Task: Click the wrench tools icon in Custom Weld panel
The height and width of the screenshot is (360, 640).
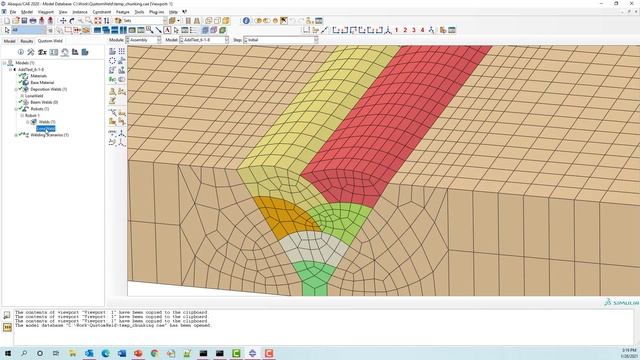Action: [31, 52]
